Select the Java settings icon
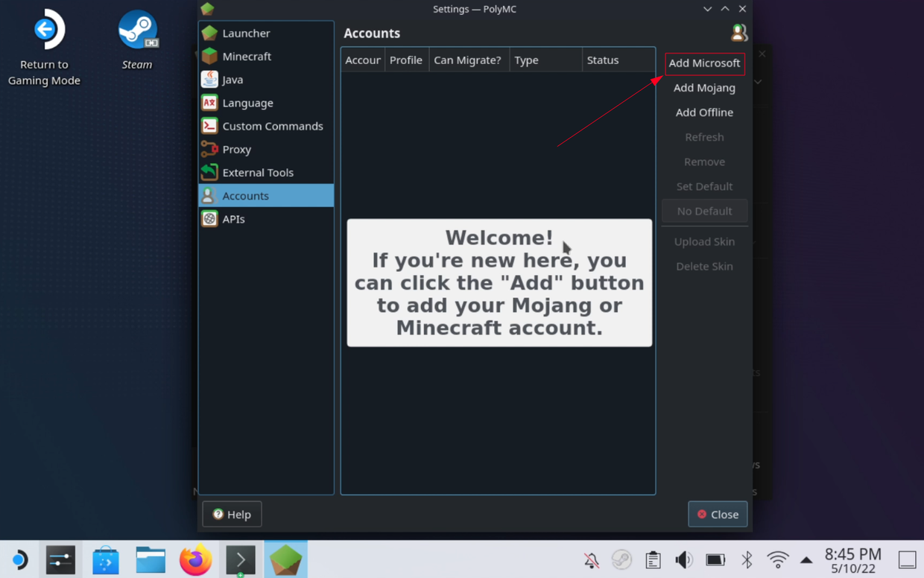This screenshot has width=924, height=578. click(x=209, y=79)
